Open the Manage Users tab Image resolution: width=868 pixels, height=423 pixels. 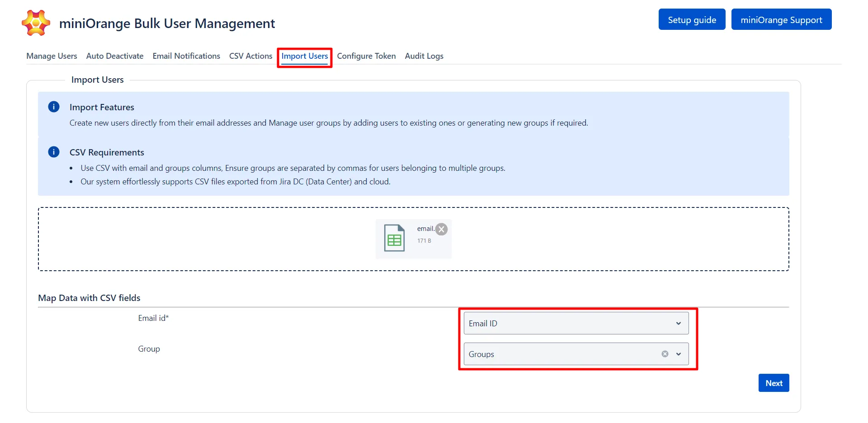click(52, 56)
